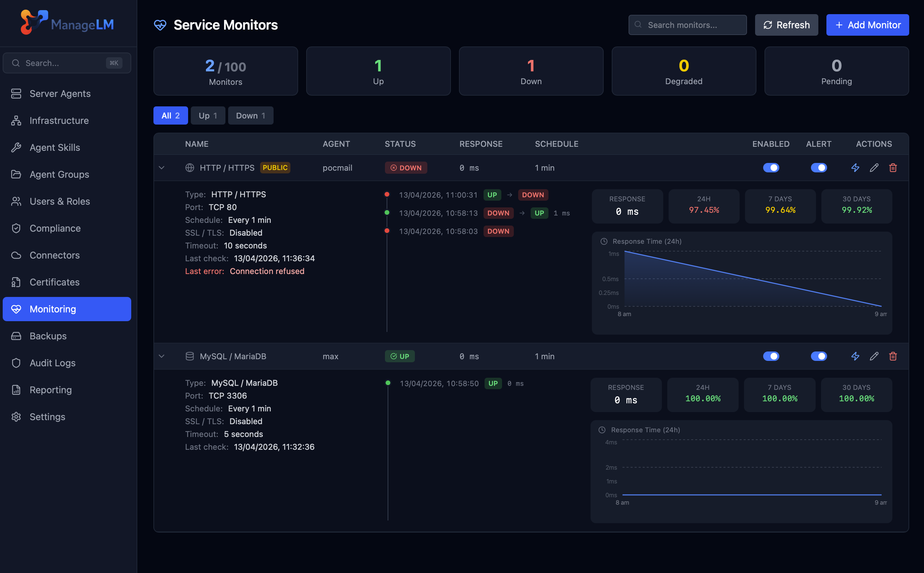
Task: Open Settings from the sidebar
Action: point(48,416)
